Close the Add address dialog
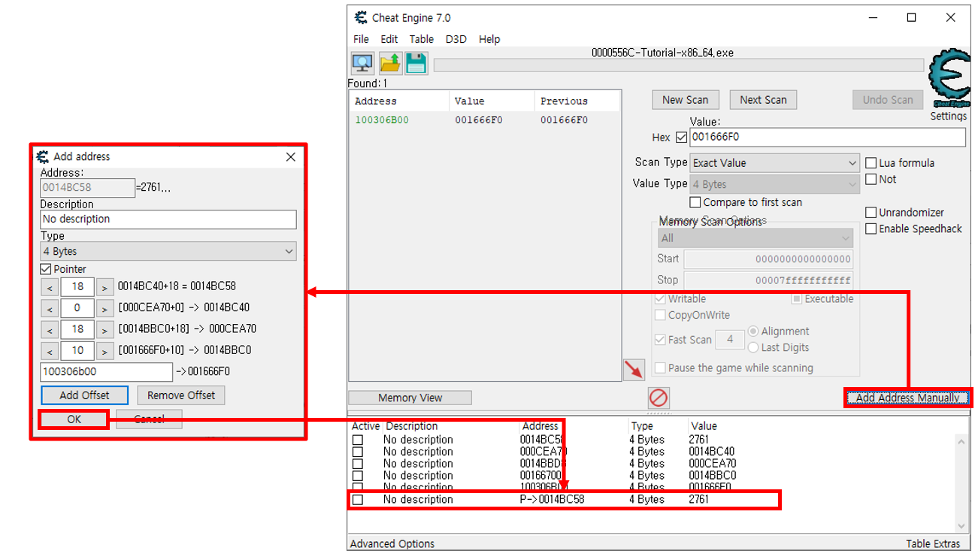Screen dimensions: 978x560 tap(291, 156)
